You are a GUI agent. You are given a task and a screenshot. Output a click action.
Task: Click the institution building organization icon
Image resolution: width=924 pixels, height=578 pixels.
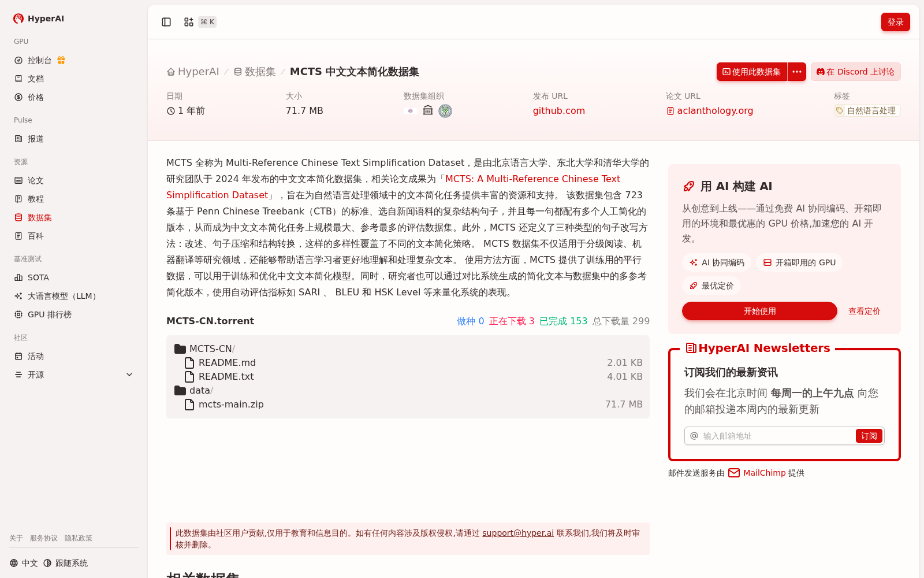(428, 110)
